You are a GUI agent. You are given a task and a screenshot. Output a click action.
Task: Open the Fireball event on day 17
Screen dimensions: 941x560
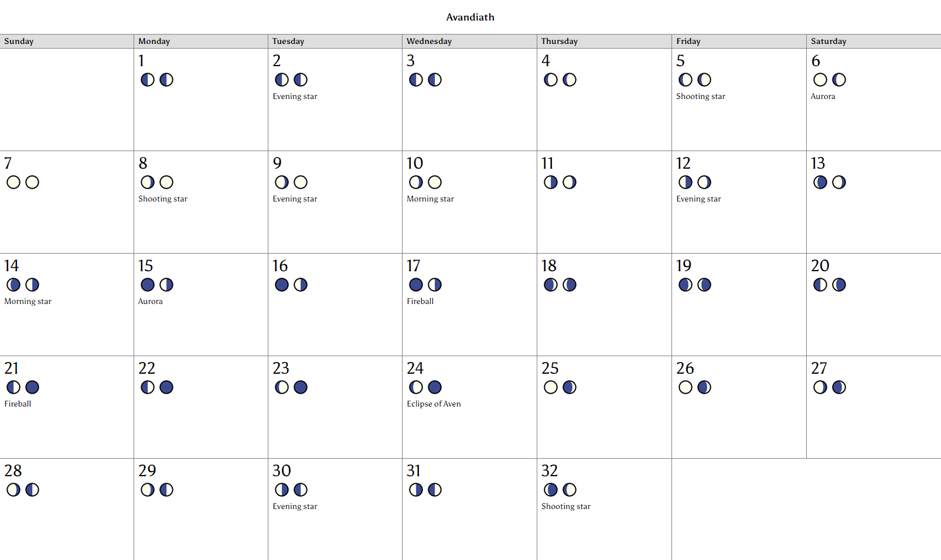(420, 301)
